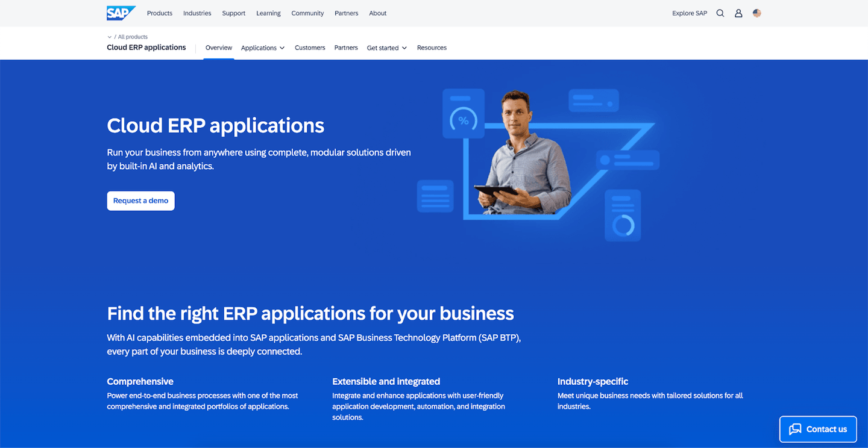Screen dimensions: 868x448
Task: Click the chat icon in Contact us
Action: coord(796,429)
